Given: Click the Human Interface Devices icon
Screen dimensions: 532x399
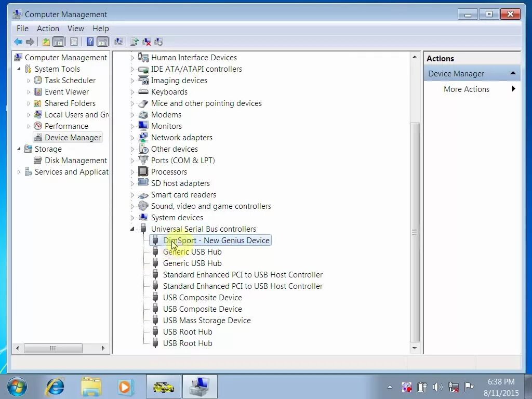Looking at the screenshot, I should 143,57.
